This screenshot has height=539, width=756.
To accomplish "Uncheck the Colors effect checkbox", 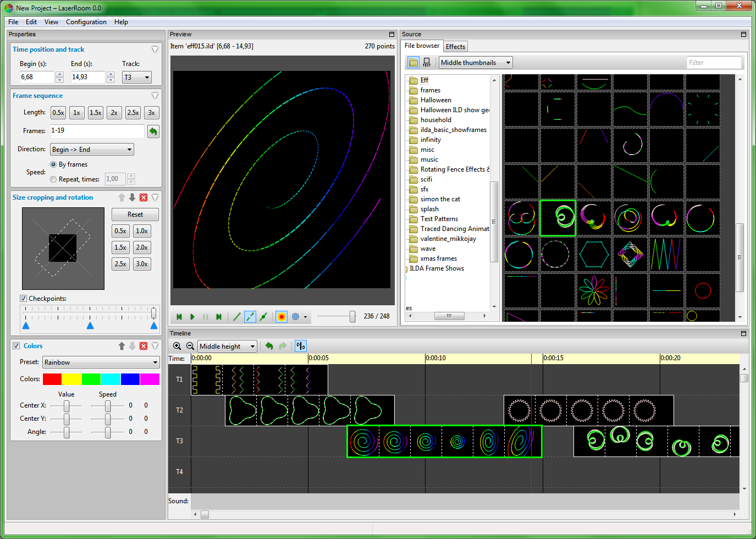I will click(16, 346).
